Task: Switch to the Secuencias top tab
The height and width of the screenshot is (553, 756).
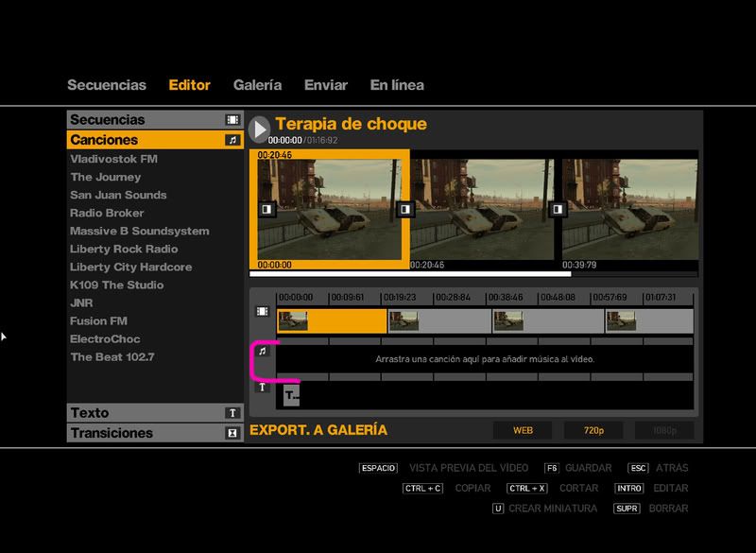Action: point(107,85)
